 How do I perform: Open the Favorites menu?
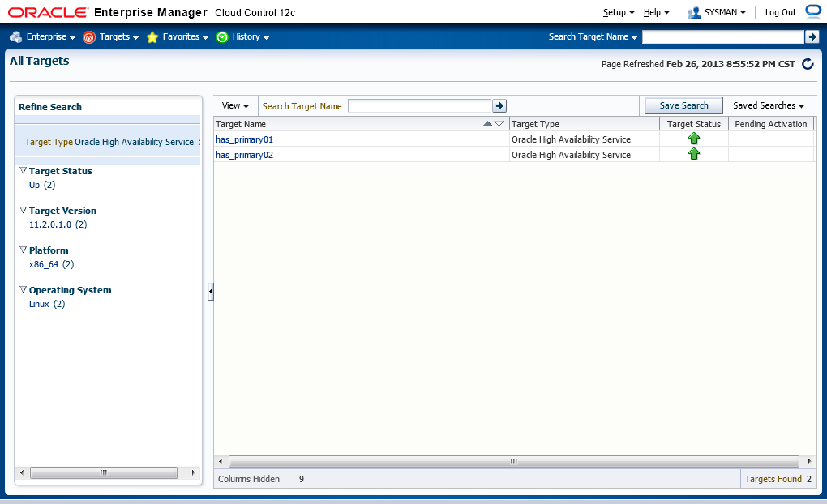pyautogui.click(x=186, y=37)
